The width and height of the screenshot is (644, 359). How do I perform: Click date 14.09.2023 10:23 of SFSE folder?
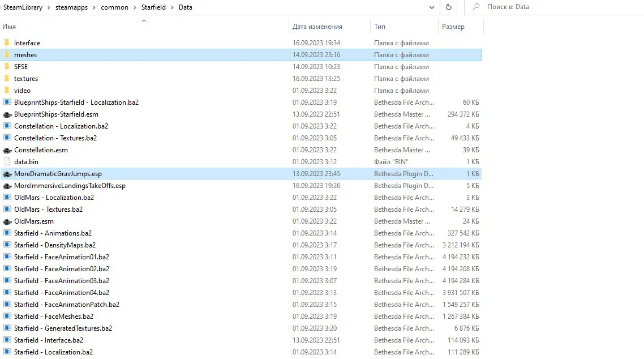(316, 67)
